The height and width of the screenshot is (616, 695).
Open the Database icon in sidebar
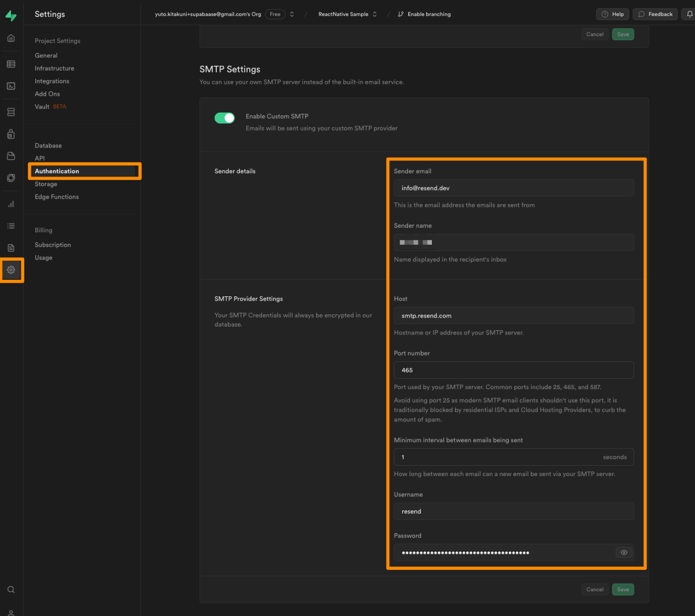[x=11, y=112]
